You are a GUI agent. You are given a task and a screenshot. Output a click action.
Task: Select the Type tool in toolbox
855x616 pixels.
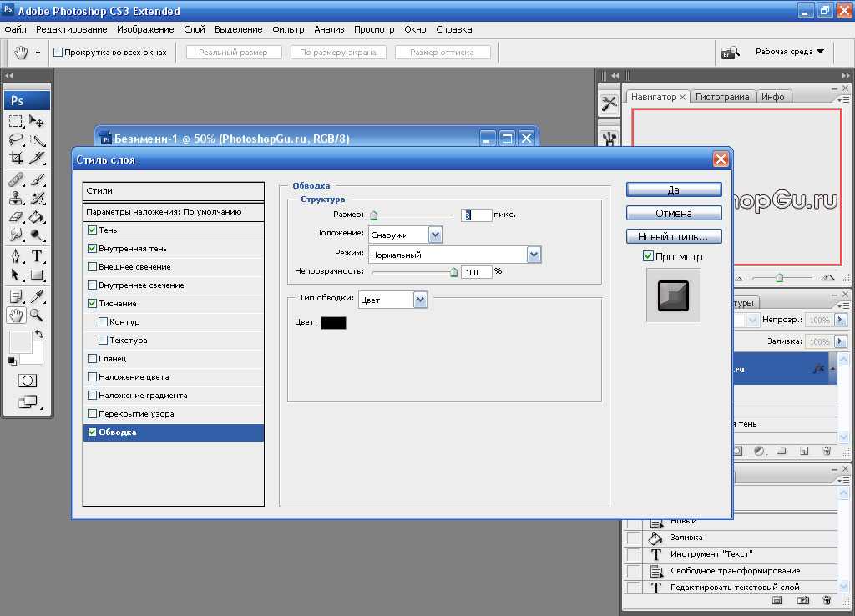pos(37,256)
